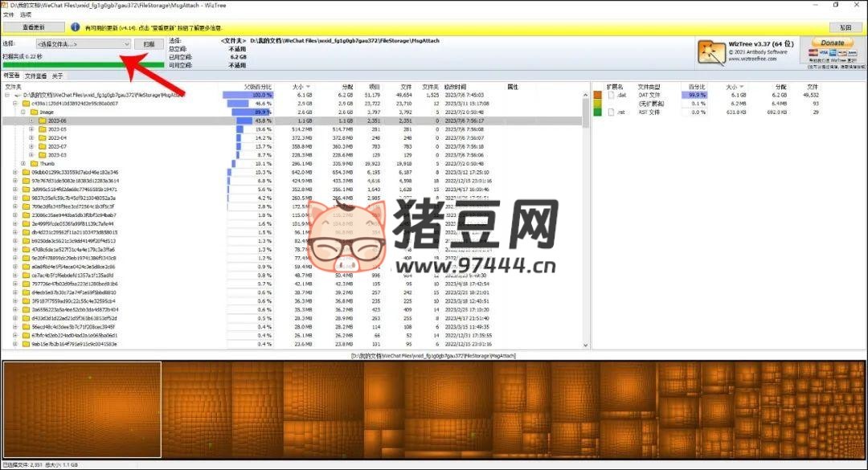This screenshot has width=868, height=470.
Task: Click the WizTree magic-wand folder logo
Action: [711, 53]
